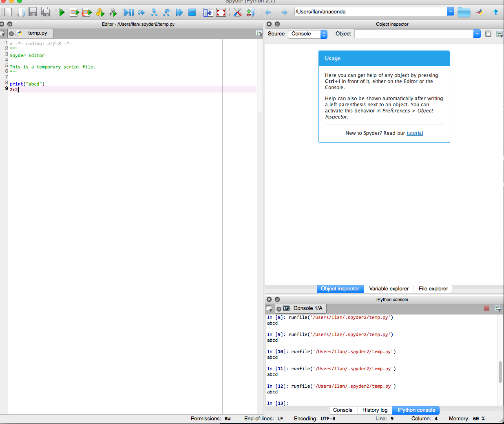Continue execution until next breakpoint
The height and width of the screenshot is (424, 504).
click(179, 13)
